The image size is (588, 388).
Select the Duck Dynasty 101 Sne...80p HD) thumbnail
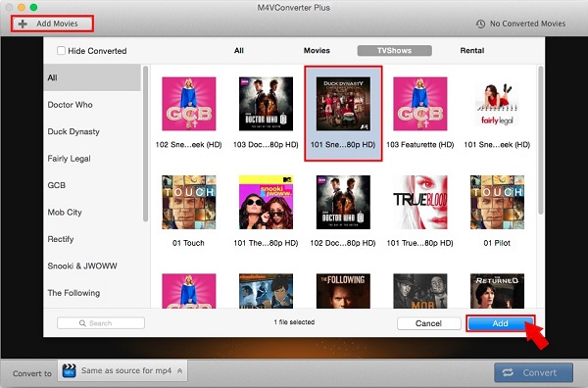[x=343, y=104]
